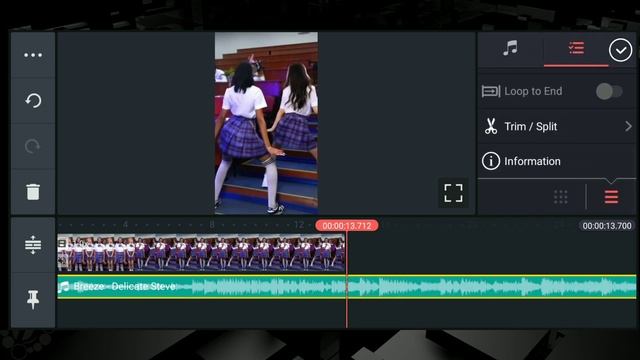Screen dimensions: 640x360
Task: Click the timeline ruler at mark 12
Action: point(299,224)
